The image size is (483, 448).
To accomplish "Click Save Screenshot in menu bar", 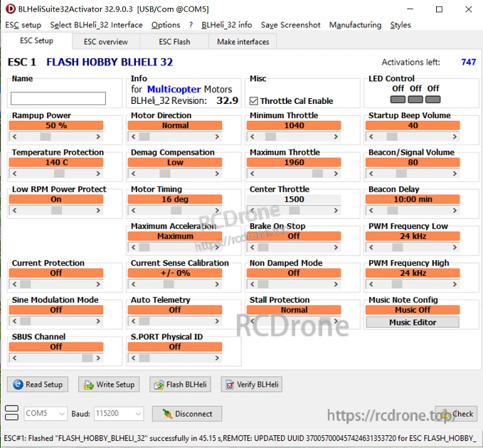I will pos(290,25).
